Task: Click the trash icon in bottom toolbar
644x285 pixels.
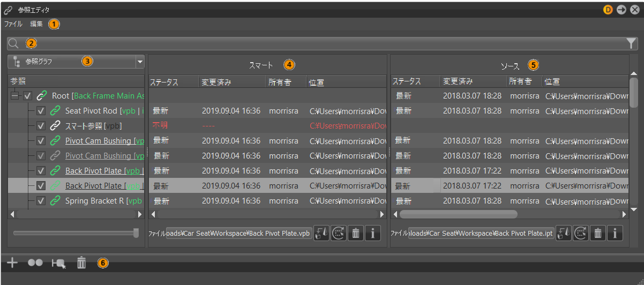Action: pyautogui.click(x=81, y=262)
